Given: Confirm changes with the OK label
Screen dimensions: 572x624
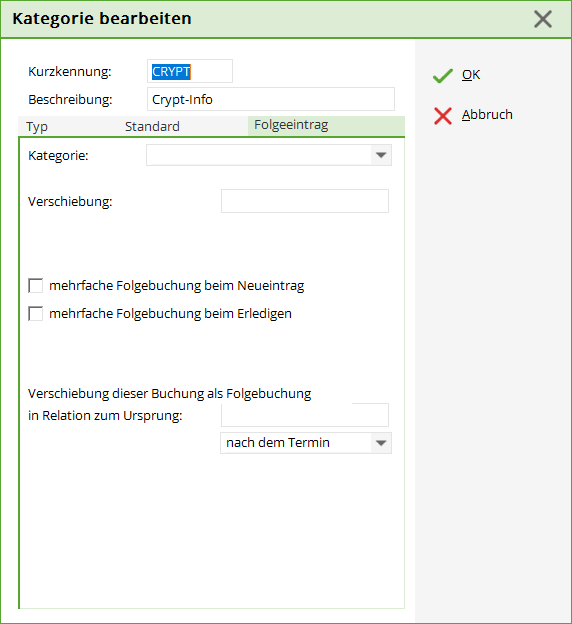Looking at the screenshot, I should point(471,75).
